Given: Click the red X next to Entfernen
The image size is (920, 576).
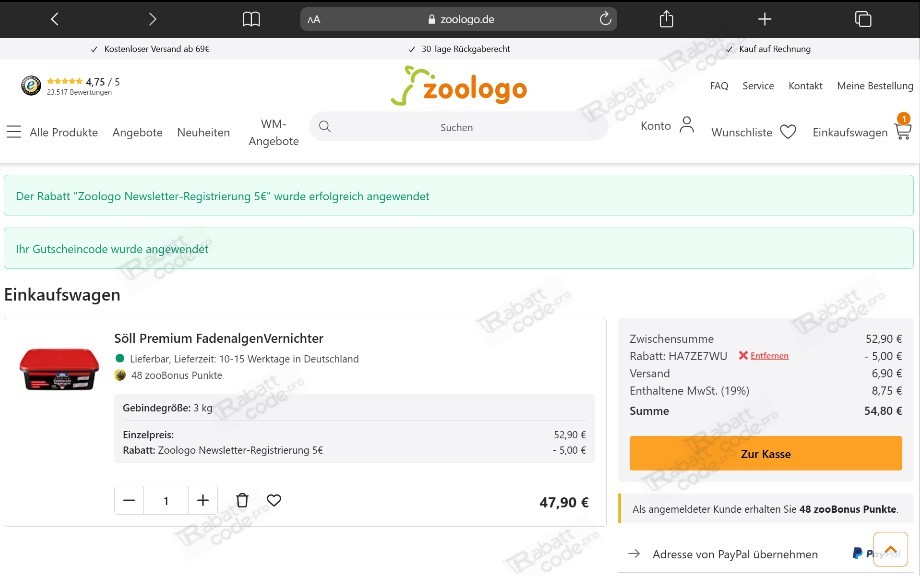Looking at the screenshot, I should click(x=743, y=355).
